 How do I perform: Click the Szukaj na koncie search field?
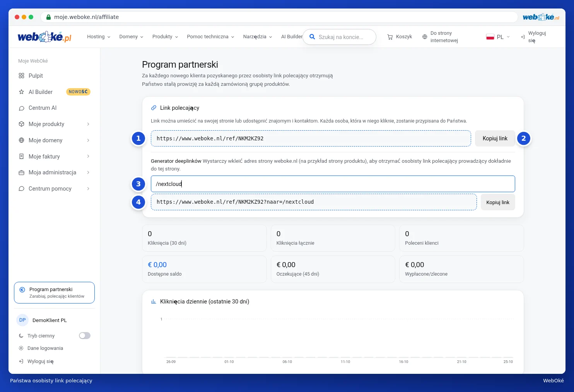point(339,37)
